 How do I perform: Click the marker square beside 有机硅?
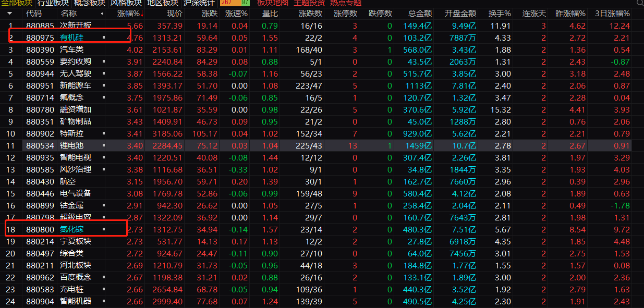[104, 38]
